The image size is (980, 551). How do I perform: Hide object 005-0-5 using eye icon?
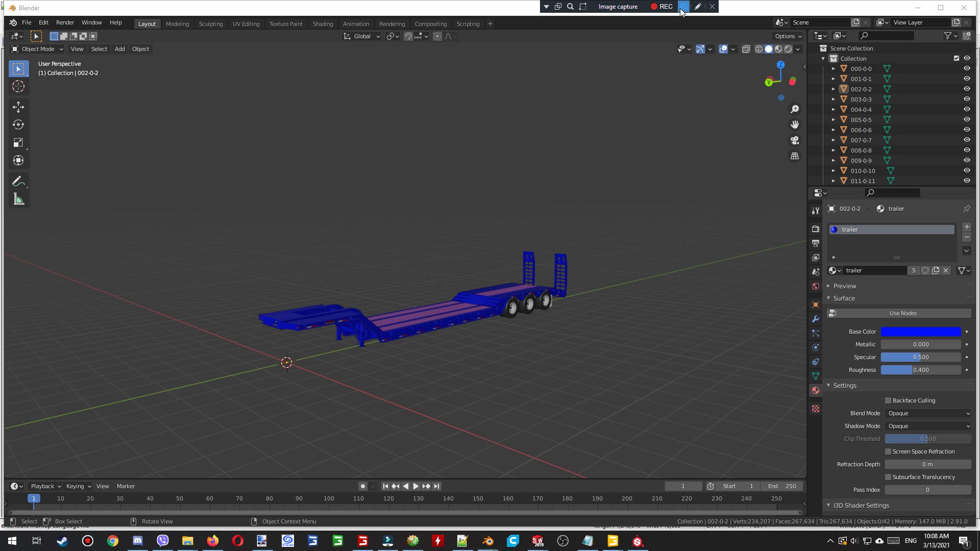click(x=967, y=119)
